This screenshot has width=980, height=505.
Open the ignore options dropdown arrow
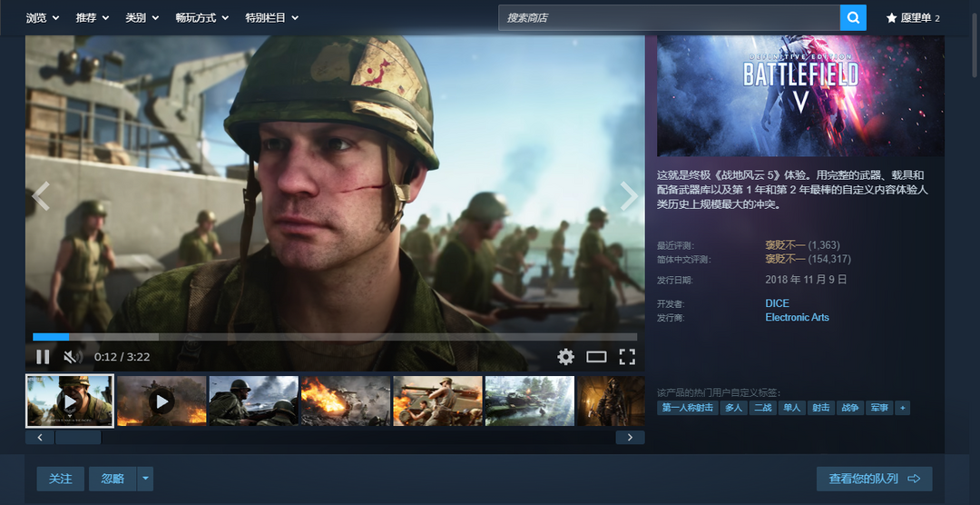pos(145,479)
